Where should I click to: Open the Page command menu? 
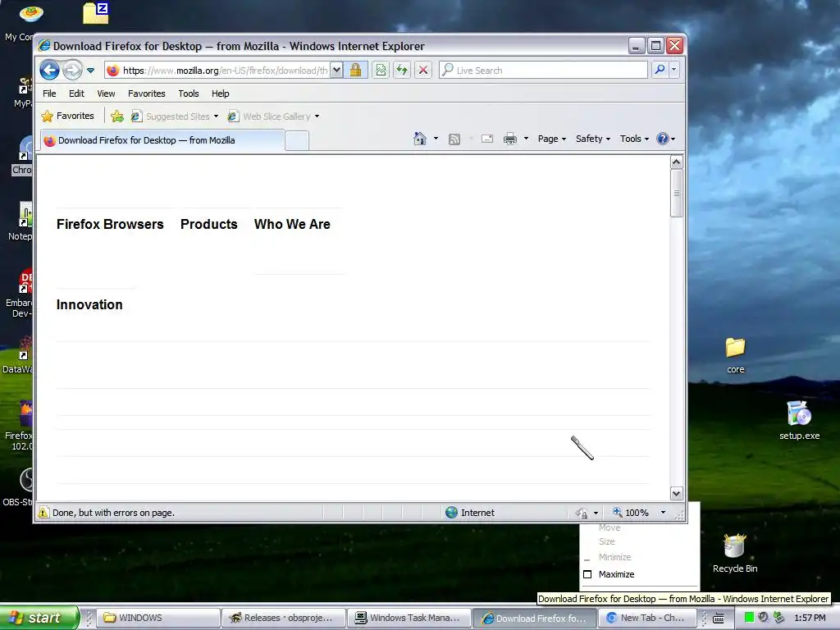(x=552, y=139)
